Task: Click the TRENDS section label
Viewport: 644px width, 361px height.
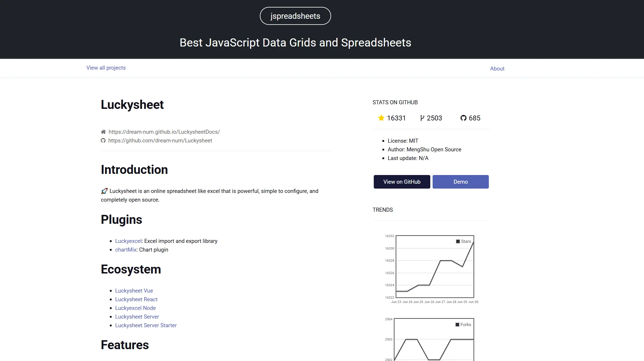Action: tap(382, 210)
